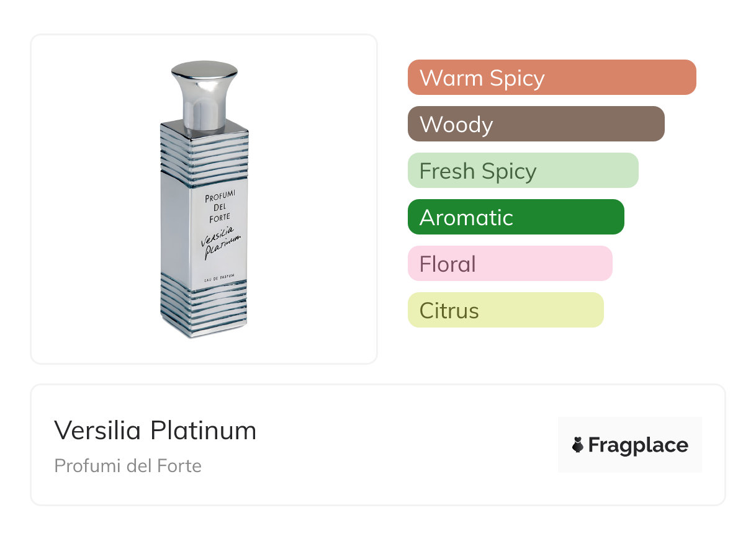Click the Eau de Parfum bottle text

point(222,281)
